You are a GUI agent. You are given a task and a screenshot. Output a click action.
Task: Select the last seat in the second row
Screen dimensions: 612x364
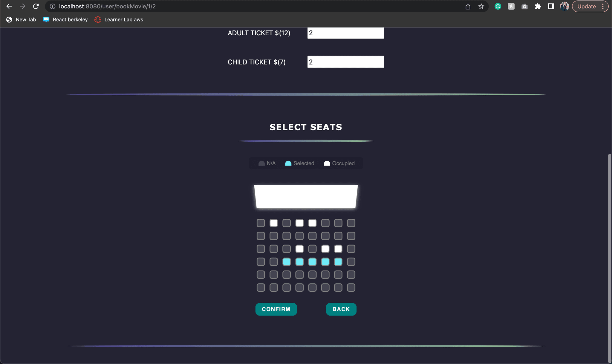[351, 236]
